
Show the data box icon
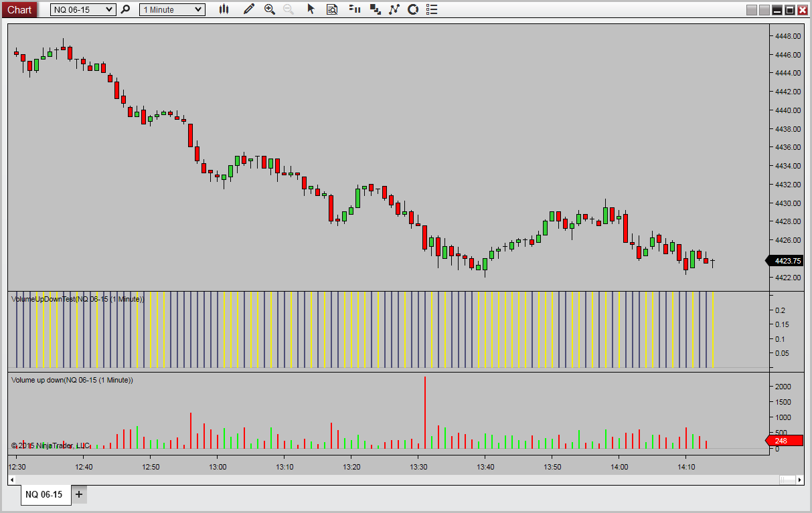(x=332, y=9)
